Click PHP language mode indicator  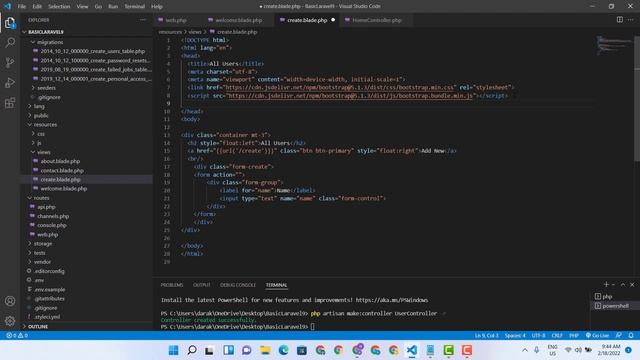point(574,336)
